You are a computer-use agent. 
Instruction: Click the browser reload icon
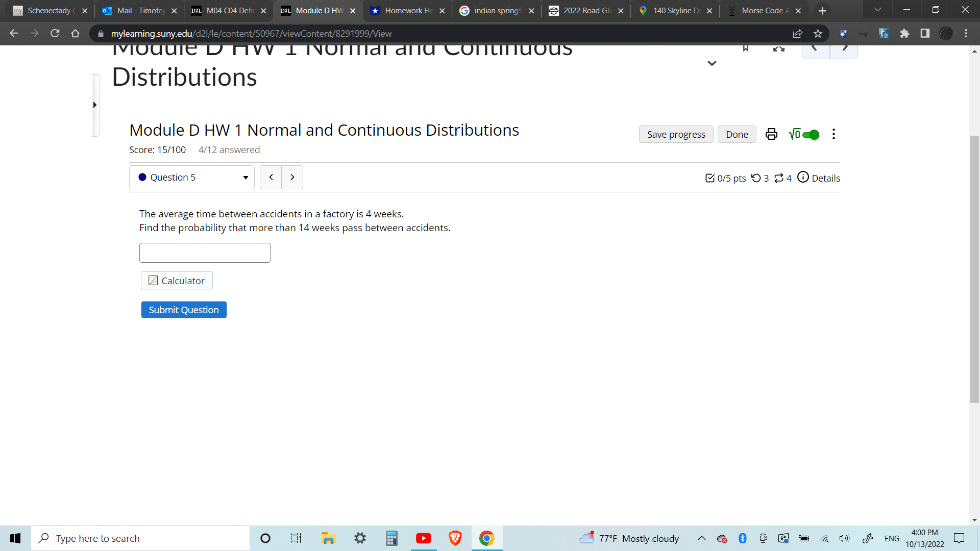click(x=55, y=34)
